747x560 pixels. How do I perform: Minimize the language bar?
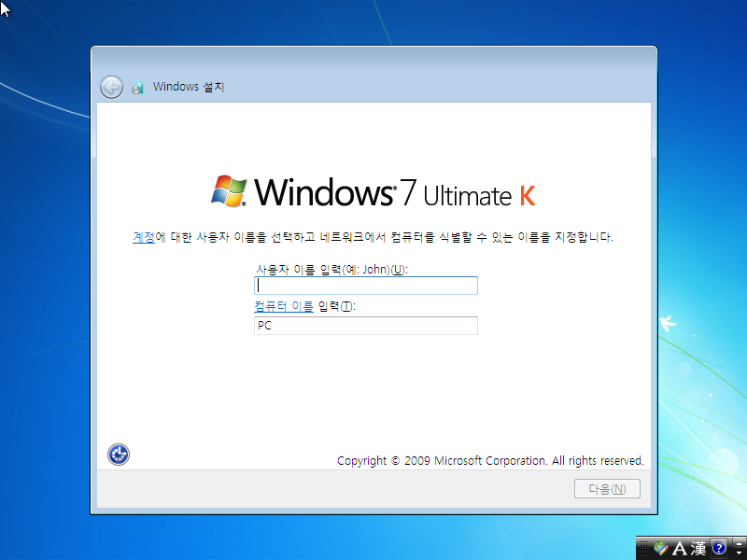[x=739, y=544]
